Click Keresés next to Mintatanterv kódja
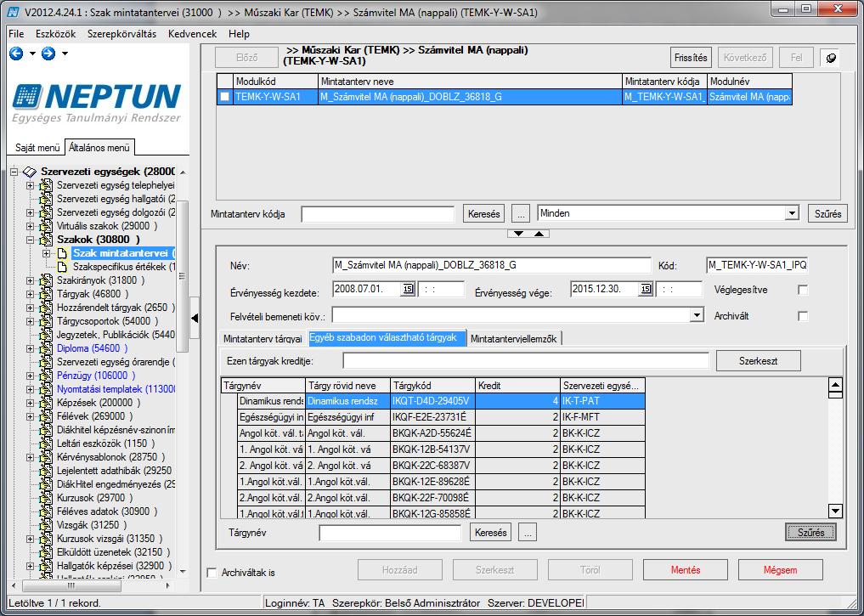The height and width of the screenshot is (616, 864). 483,214
